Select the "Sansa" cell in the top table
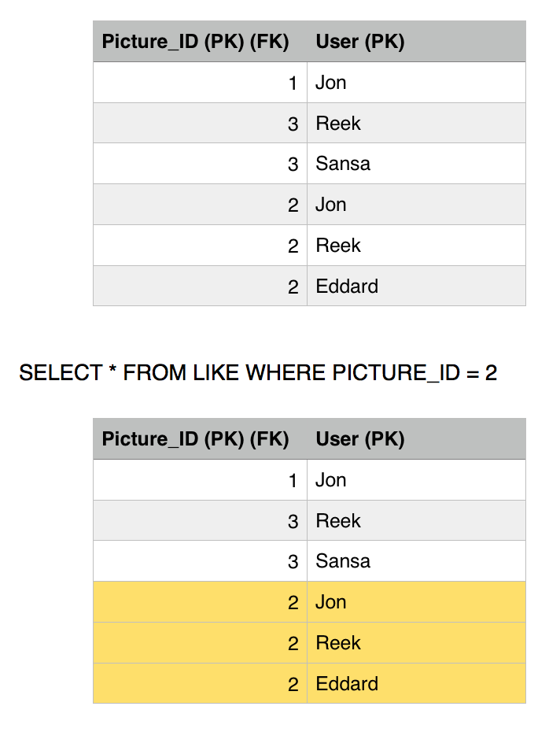The image size is (560, 732). click(x=343, y=164)
